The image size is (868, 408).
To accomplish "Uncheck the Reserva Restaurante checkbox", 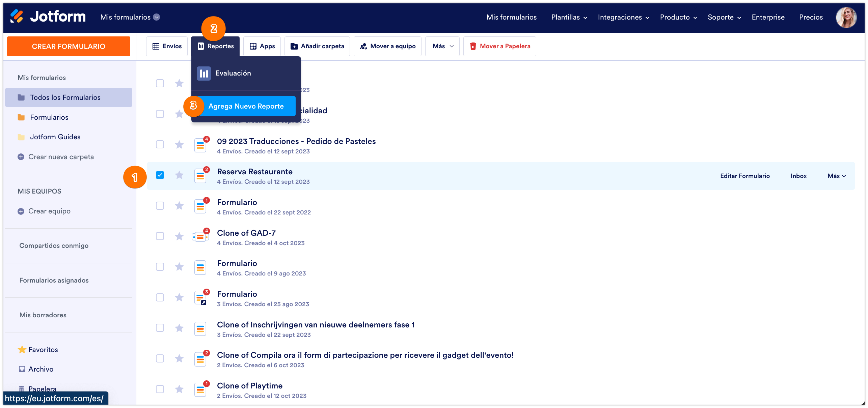I will point(160,175).
